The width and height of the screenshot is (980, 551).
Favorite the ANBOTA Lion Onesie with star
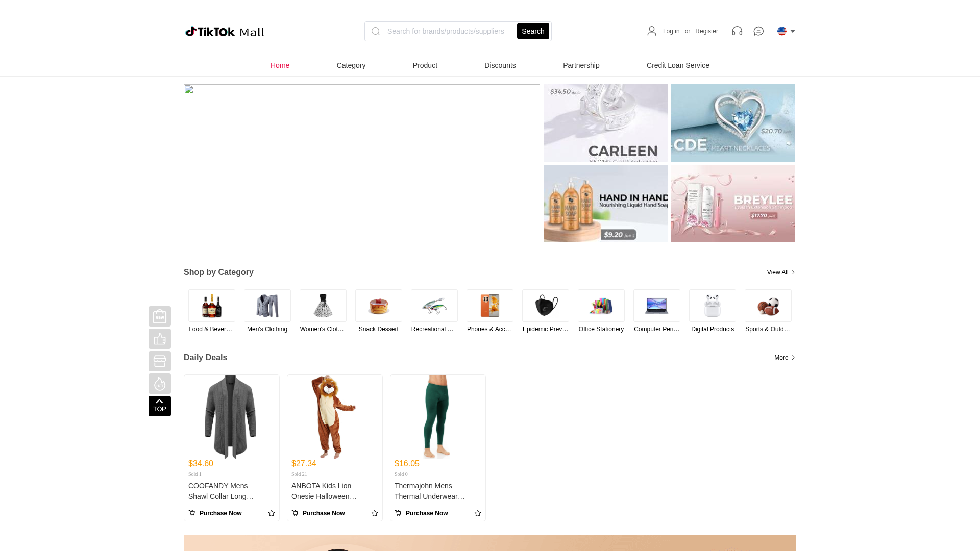coord(375,513)
